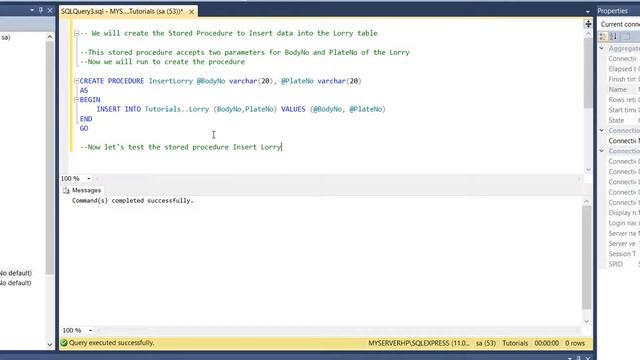Screen dimensions: 640x360
Task: Click the Tutorials database status entry
Action: point(515,343)
